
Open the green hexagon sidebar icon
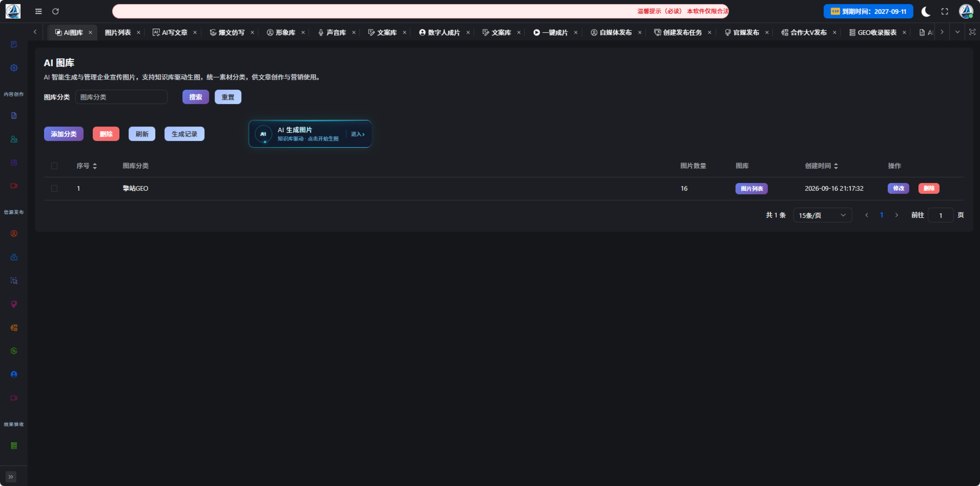click(14, 351)
